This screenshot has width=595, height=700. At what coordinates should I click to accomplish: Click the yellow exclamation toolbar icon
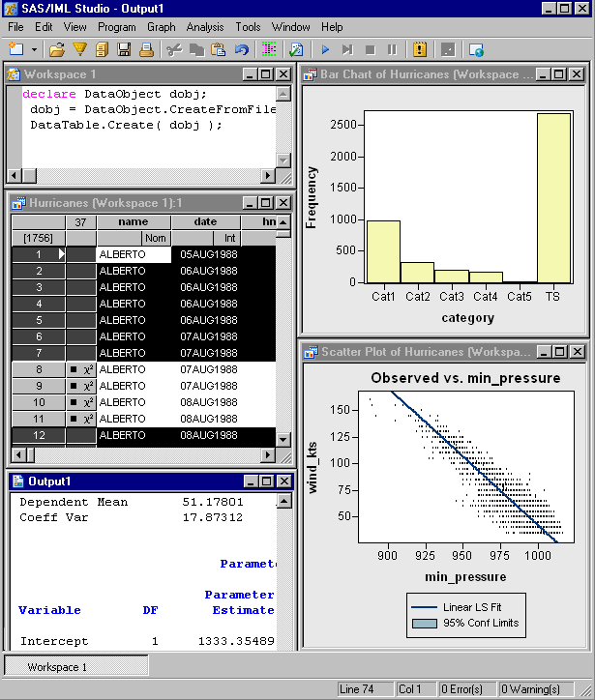point(419,49)
